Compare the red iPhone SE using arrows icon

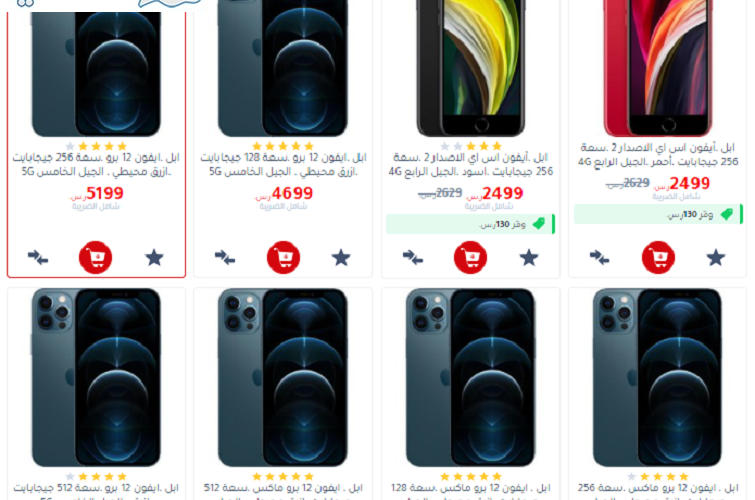point(599,258)
